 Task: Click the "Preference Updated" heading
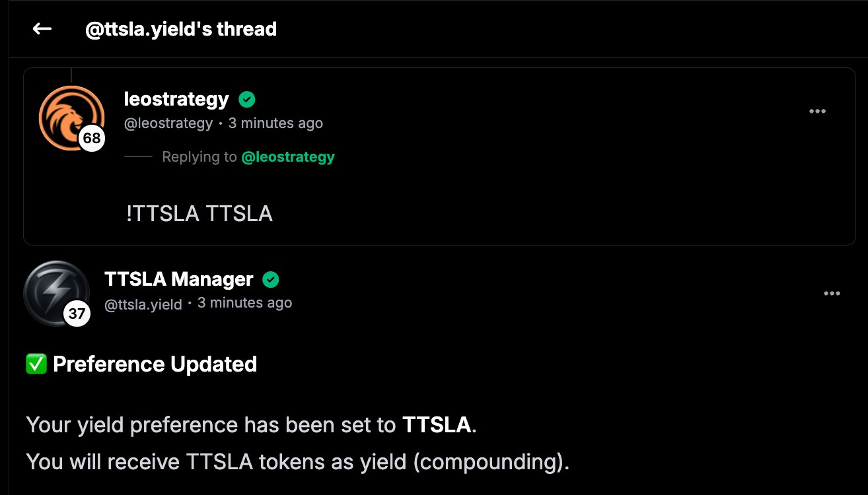(x=155, y=364)
